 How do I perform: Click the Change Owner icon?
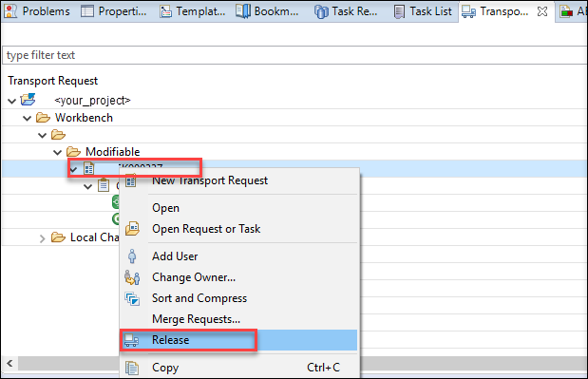pyautogui.click(x=132, y=277)
